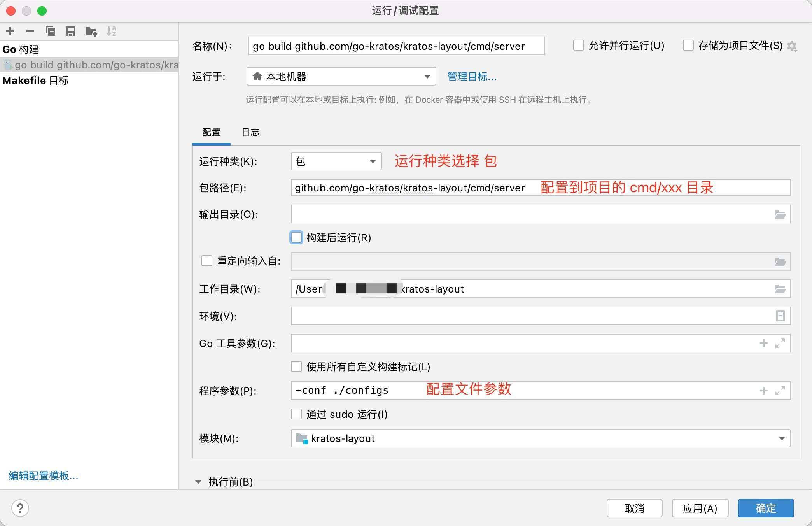This screenshot has height=526, width=812.
Task: Click the sort configurations alphabetically icon
Action: [x=111, y=31]
